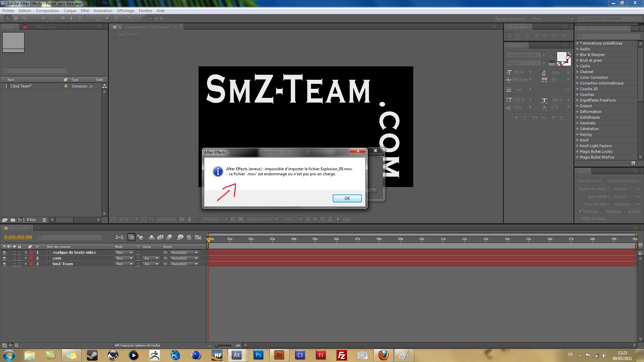Select the Hand tool
Viewport: 644px width, 362px height.
[x=16, y=18]
